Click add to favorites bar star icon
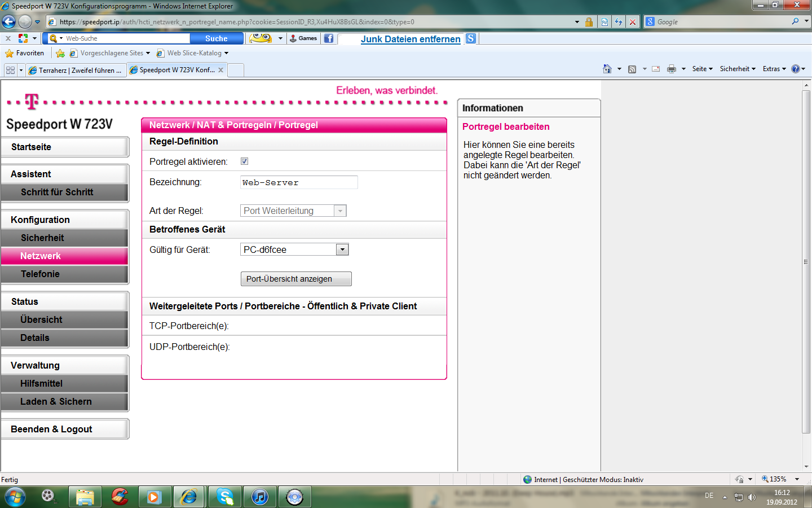Image resolution: width=812 pixels, height=508 pixels. click(x=60, y=53)
